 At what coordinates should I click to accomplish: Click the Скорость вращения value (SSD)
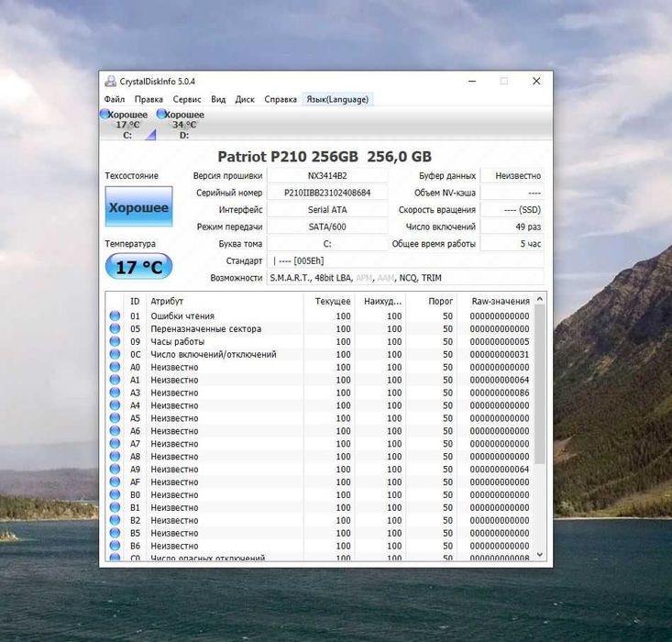(x=512, y=210)
